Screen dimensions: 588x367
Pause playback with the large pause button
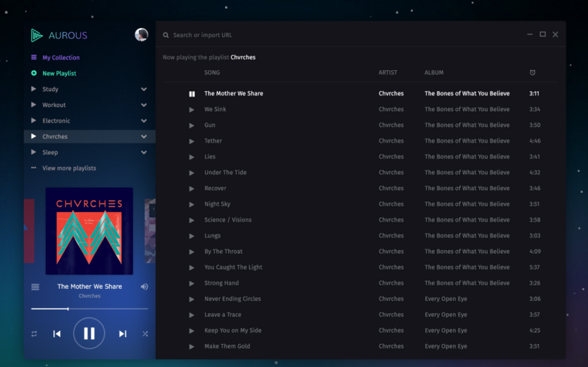point(89,333)
